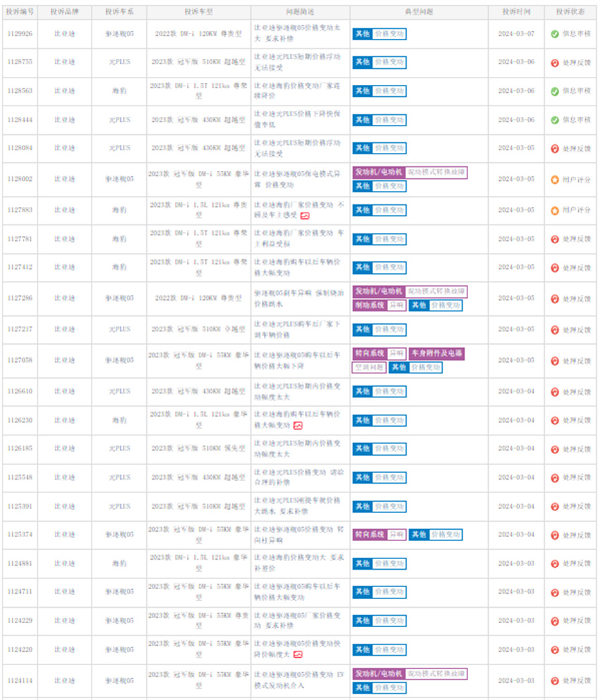
Task: Click the red status icon in row 1124711
Action: click(x=555, y=593)
